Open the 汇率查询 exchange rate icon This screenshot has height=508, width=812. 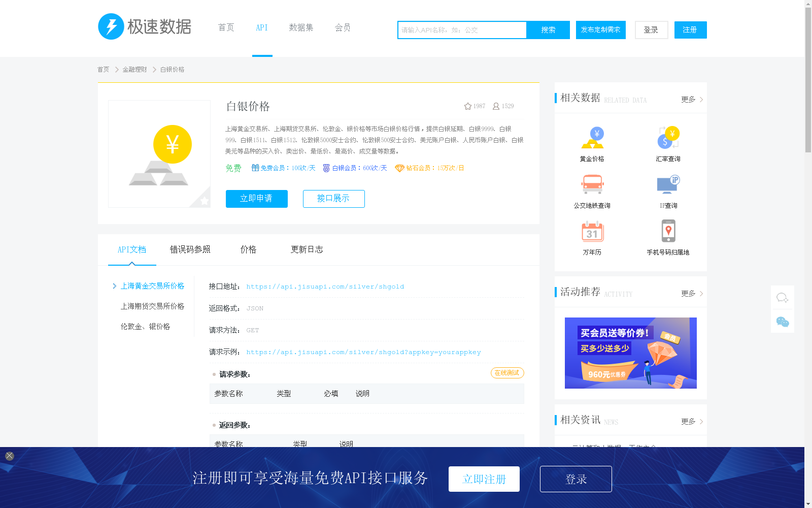pyautogui.click(x=668, y=138)
